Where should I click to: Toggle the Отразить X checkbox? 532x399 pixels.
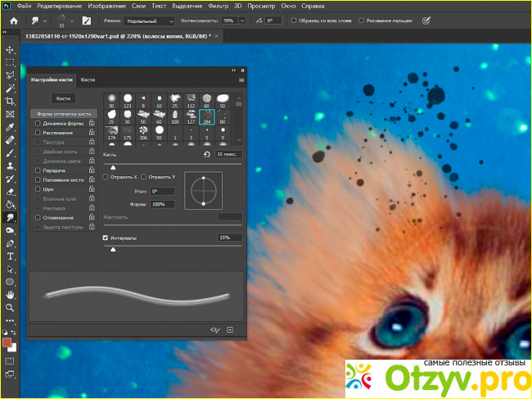tap(106, 176)
